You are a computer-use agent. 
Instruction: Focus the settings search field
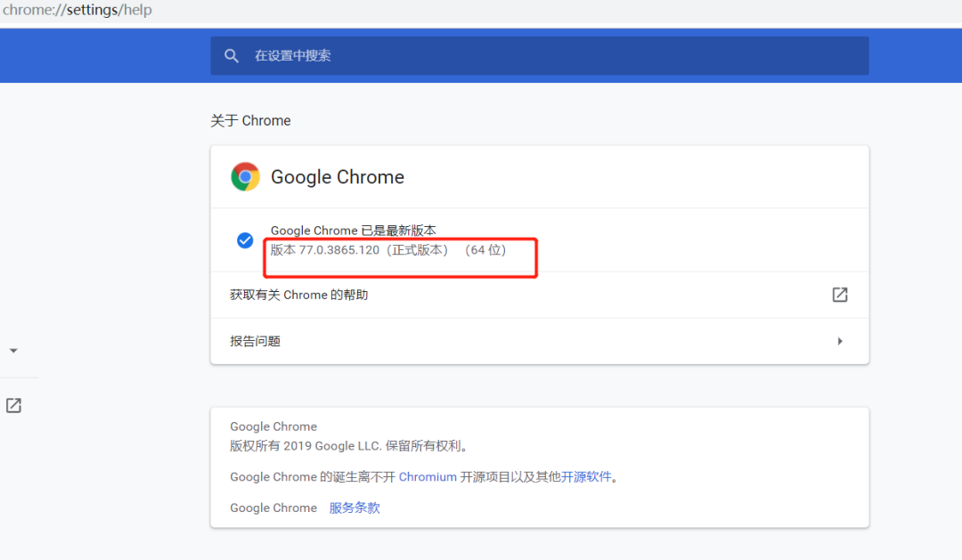tap(539, 56)
